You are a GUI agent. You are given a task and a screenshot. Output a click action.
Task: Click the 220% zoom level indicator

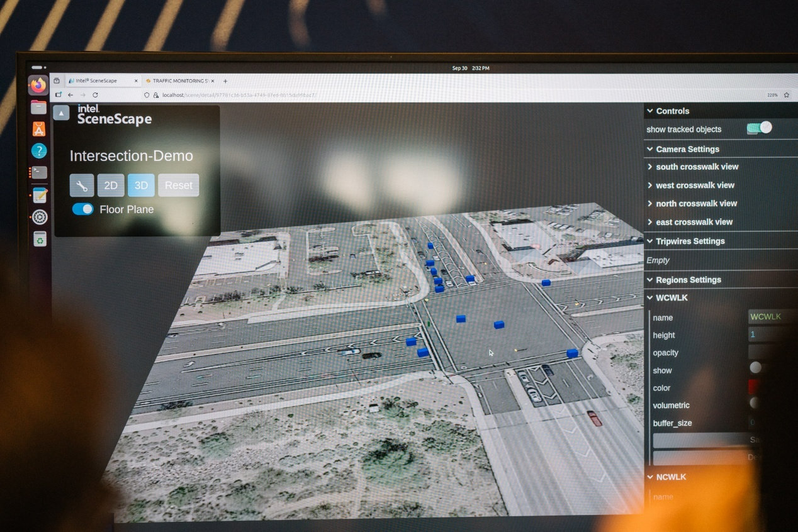[772, 95]
